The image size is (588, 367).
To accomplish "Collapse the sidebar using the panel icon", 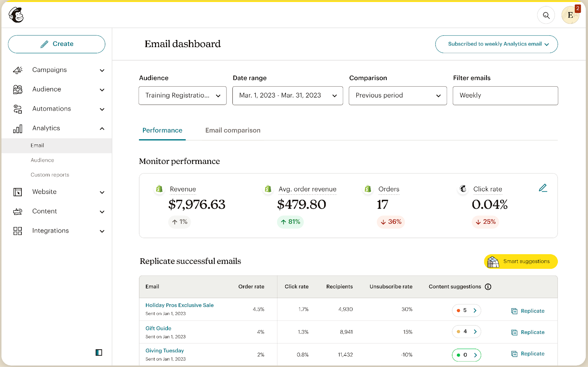I will (x=98, y=352).
